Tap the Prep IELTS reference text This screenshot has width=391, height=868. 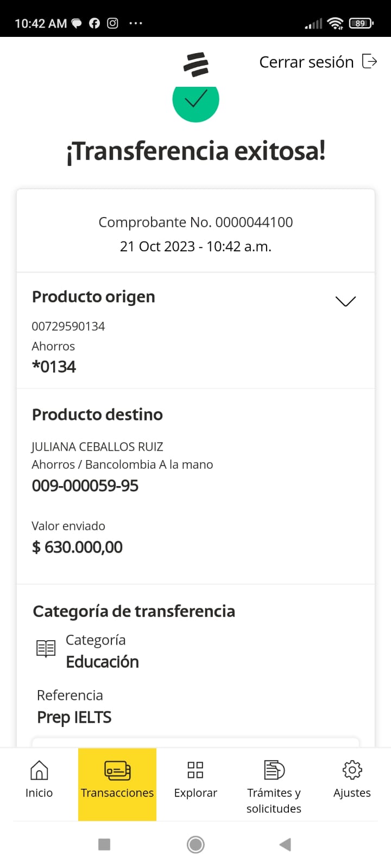pos(74,717)
